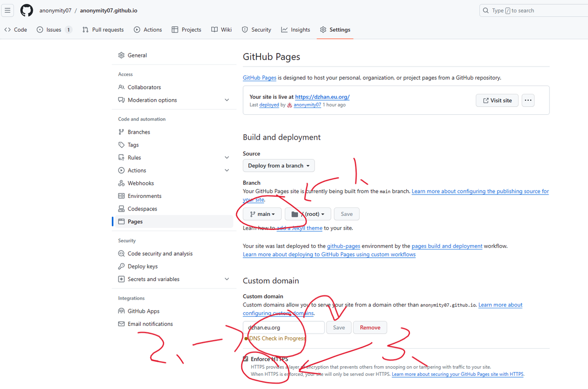
Task: Open the / (root) folder dropdown
Action: pyautogui.click(x=308, y=214)
